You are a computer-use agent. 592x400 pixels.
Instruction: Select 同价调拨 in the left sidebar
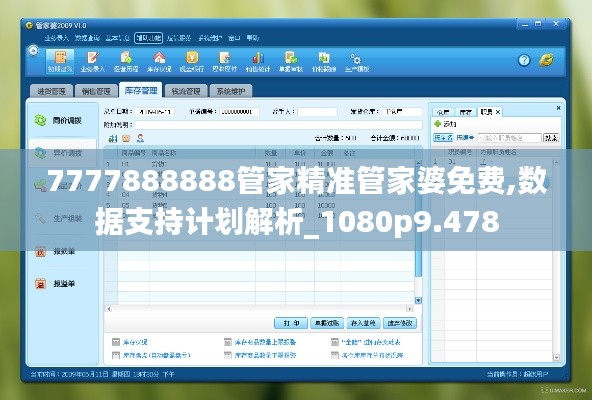(x=62, y=120)
